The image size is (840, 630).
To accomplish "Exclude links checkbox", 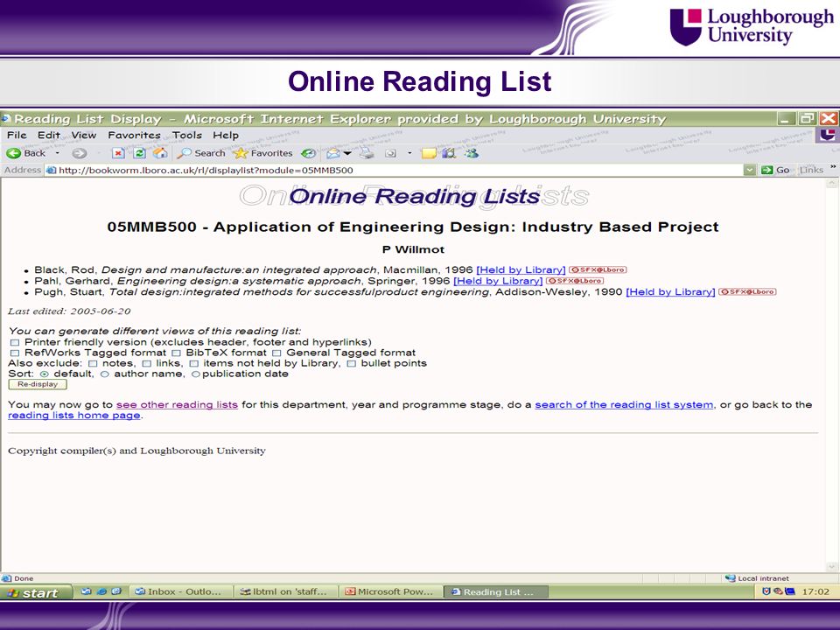I will [x=146, y=364].
